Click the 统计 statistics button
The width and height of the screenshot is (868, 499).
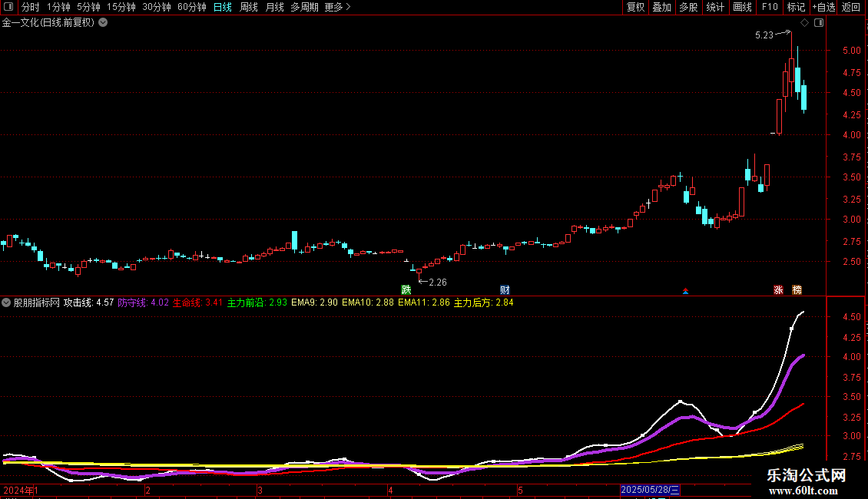pos(715,7)
